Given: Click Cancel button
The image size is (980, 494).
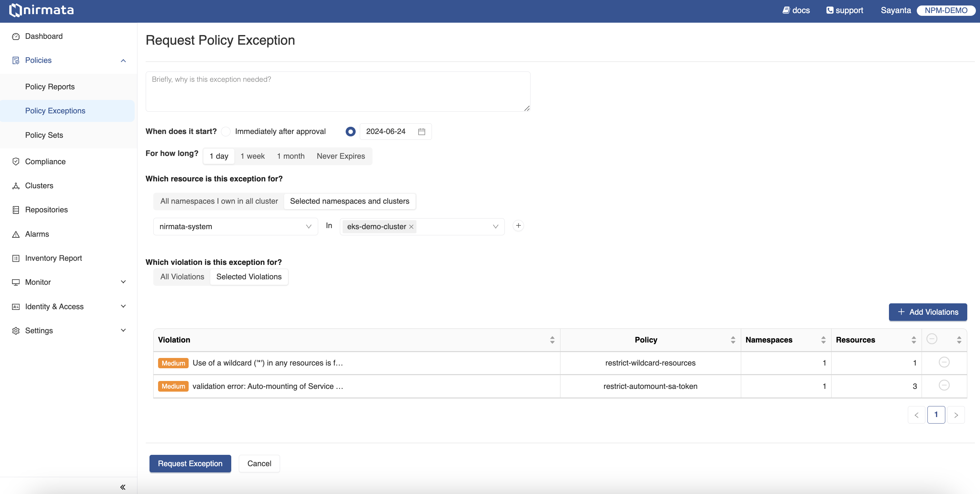Looking at the screenshot, I should tap(259, 463).
